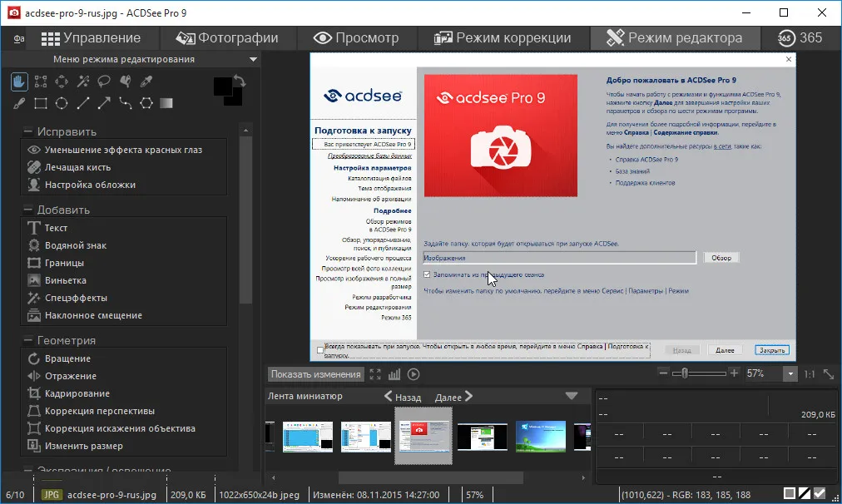Toggle full screen view icon
This screenshot has width=842, height=504.
click(x=374, y=374)
